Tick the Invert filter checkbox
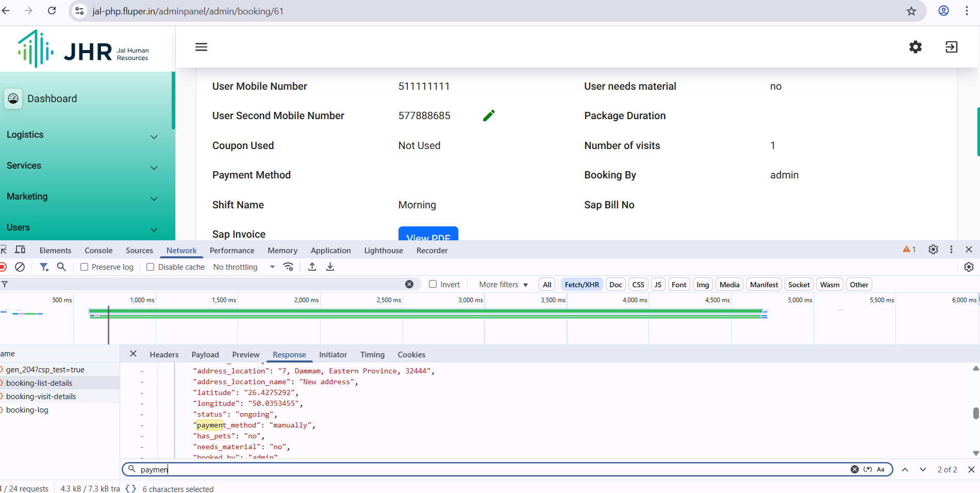Viewport: 980px width, 493px height. click(x=433, y=284)
